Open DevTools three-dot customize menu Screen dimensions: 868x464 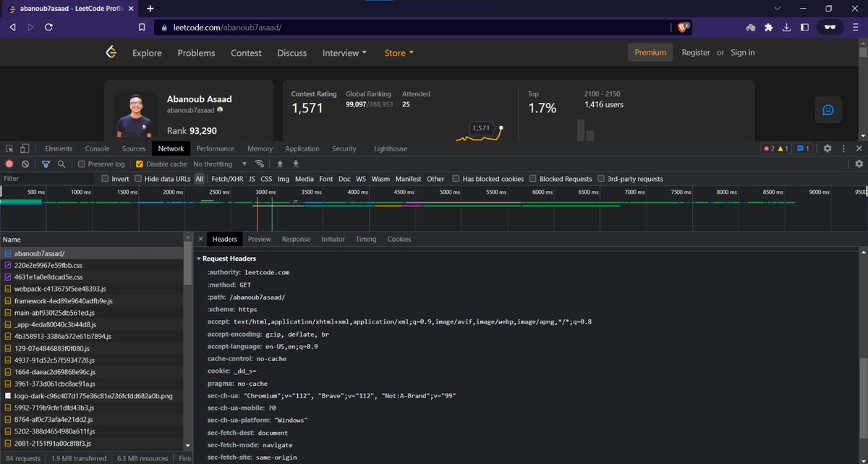pos(843,148)
